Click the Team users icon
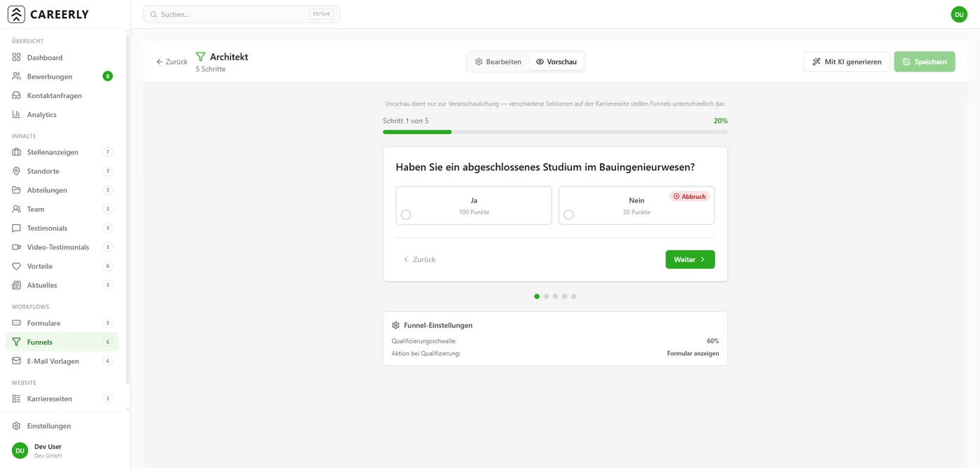980x468 pixels. (x=17, y=209)
